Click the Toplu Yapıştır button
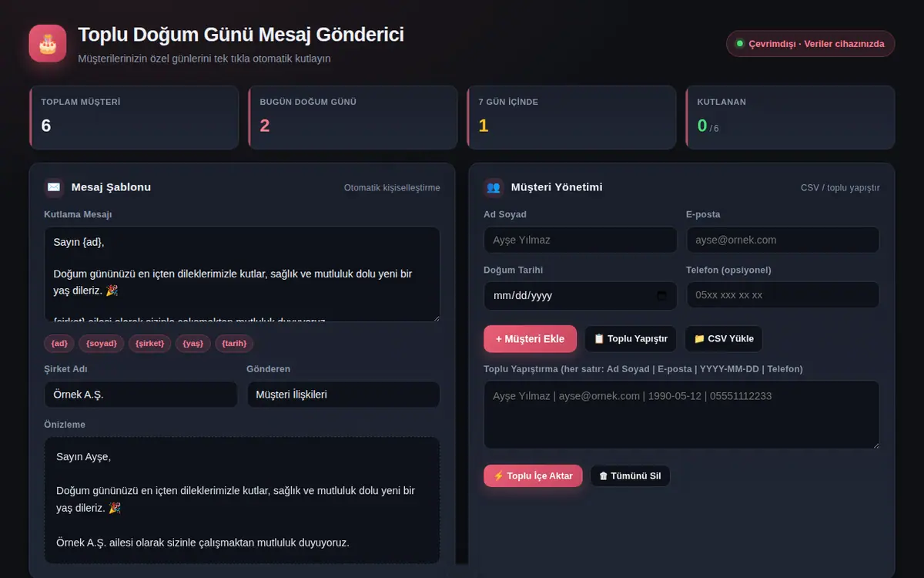The image size is (924, 578). click(631, 339)
